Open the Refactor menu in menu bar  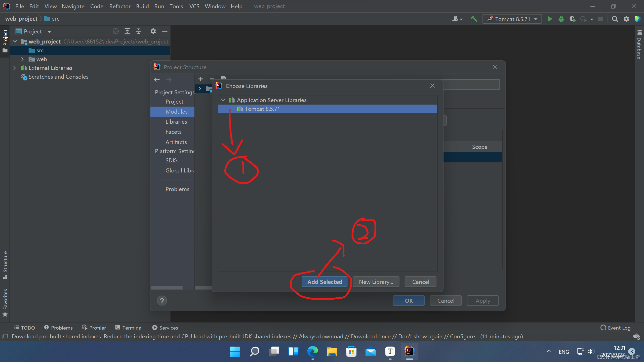(119, 6)
